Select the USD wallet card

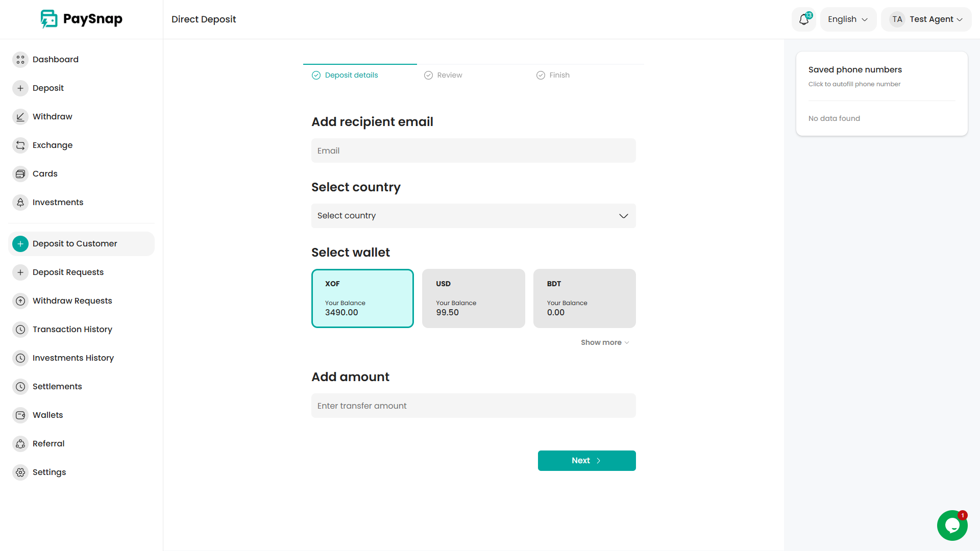click(x=473, y=298)
